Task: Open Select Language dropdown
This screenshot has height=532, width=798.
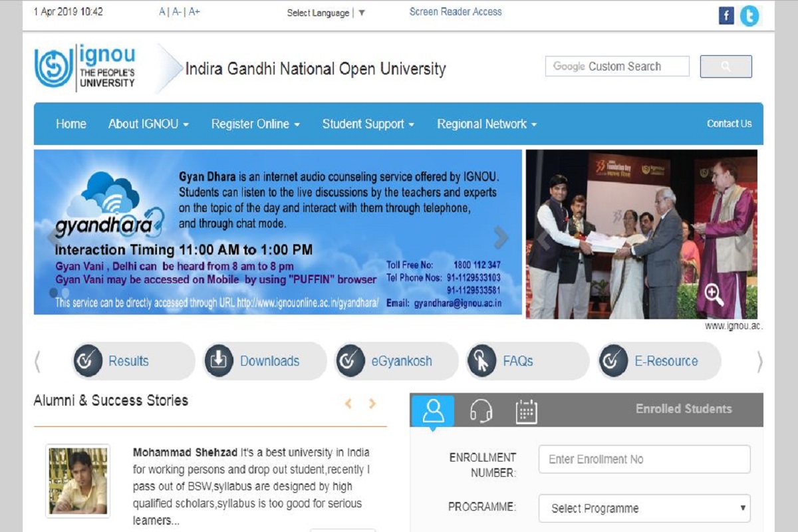Action: click(326, 13)
